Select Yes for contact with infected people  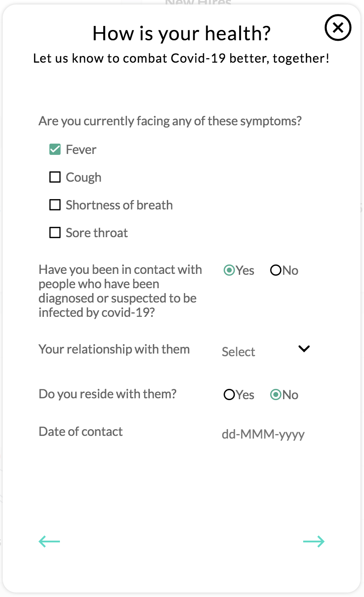click(x=229, y=270)
